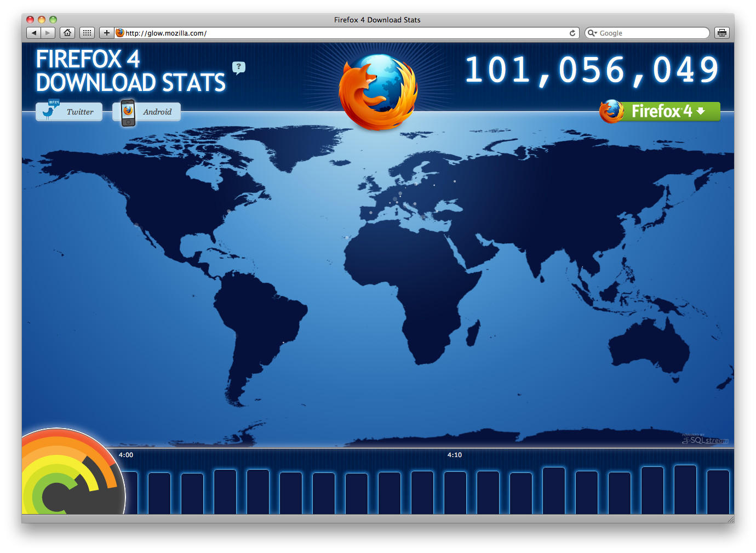Open the search magnifier dropdown
This screenshot has height=553, width=756.
click(592, 33)
